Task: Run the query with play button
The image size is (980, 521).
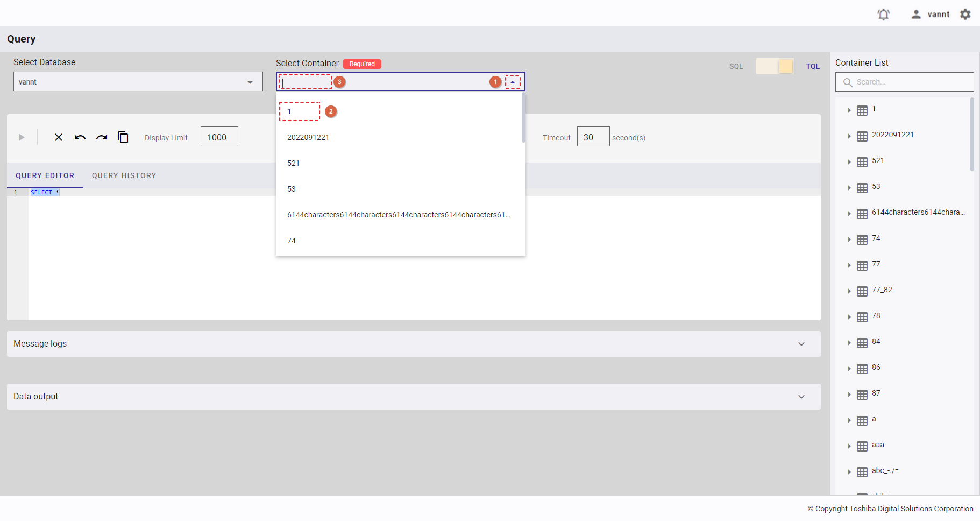Action: [22, 137]
